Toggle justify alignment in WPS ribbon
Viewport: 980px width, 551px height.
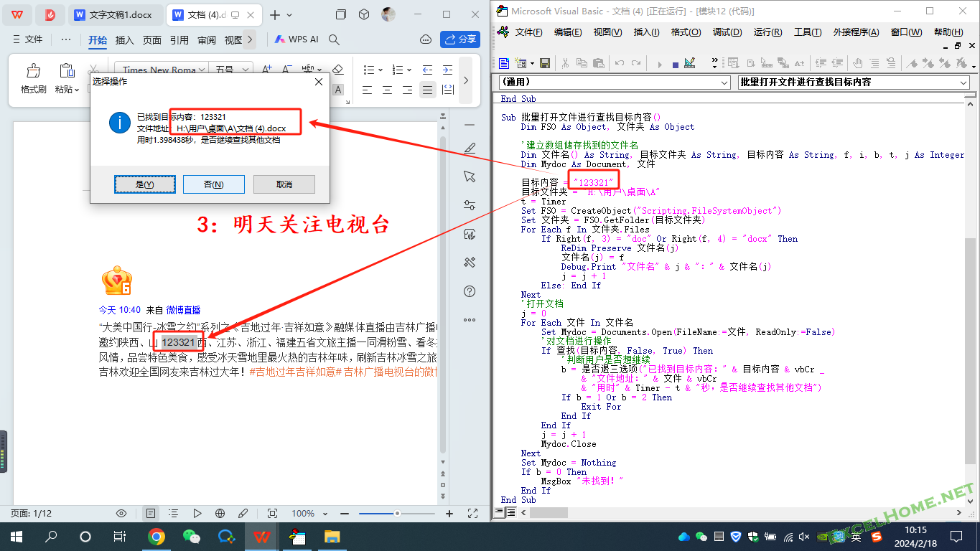click(428, 90)
